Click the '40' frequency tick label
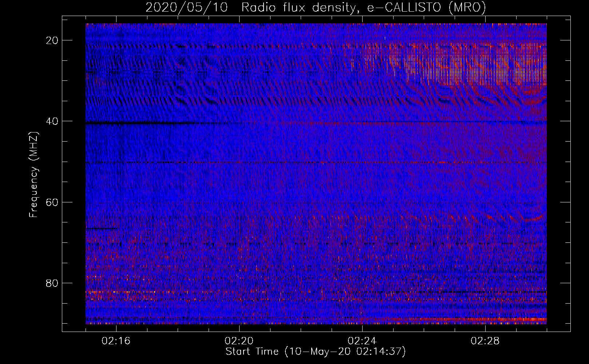This screenshot has width=589, height=364. (52, 121)
